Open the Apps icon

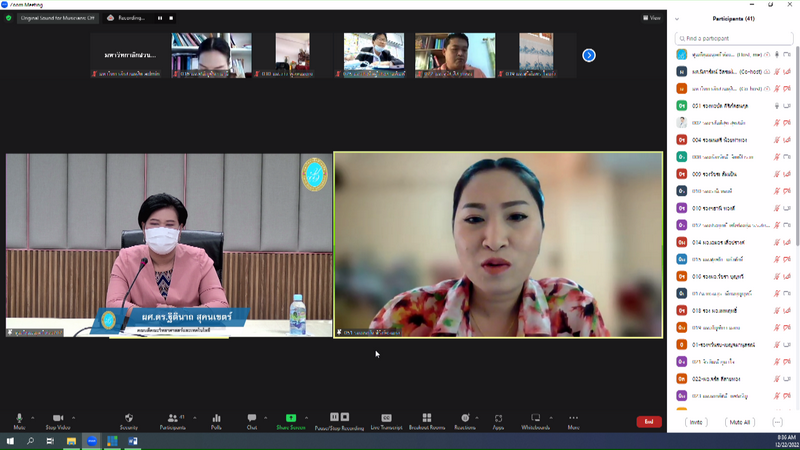coord(498,418)
